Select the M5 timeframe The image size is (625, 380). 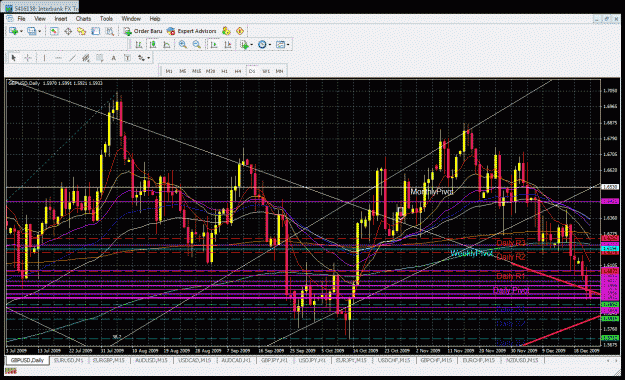tap(183, 71)
